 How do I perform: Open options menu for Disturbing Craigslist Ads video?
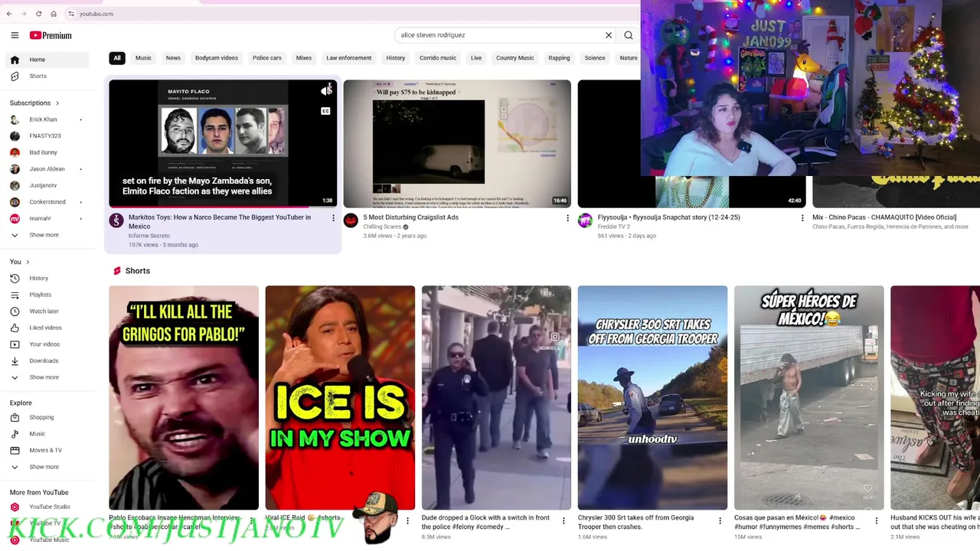coord(567,218)
